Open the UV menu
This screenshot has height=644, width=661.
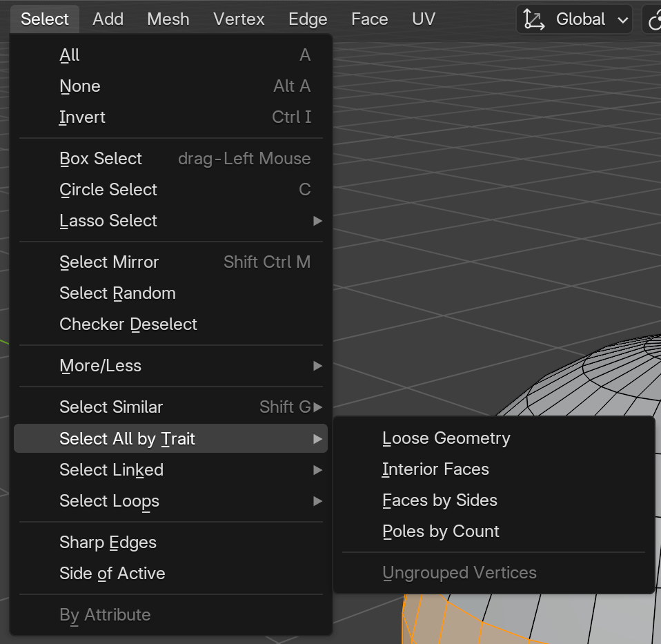click(424, 19)
